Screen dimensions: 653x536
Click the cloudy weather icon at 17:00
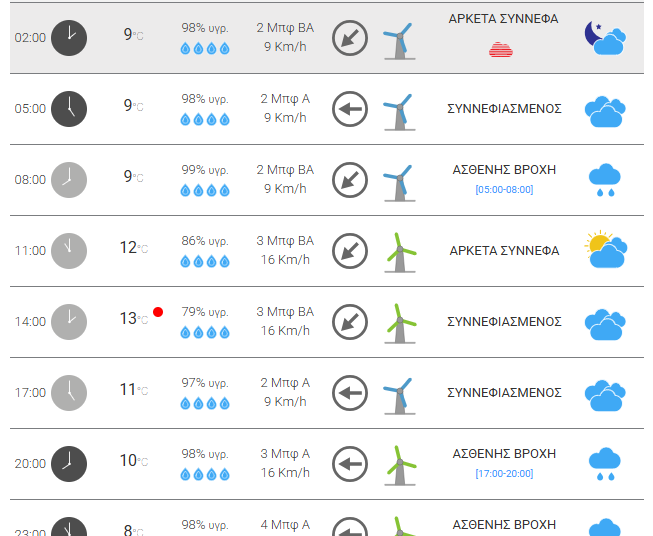605,393
